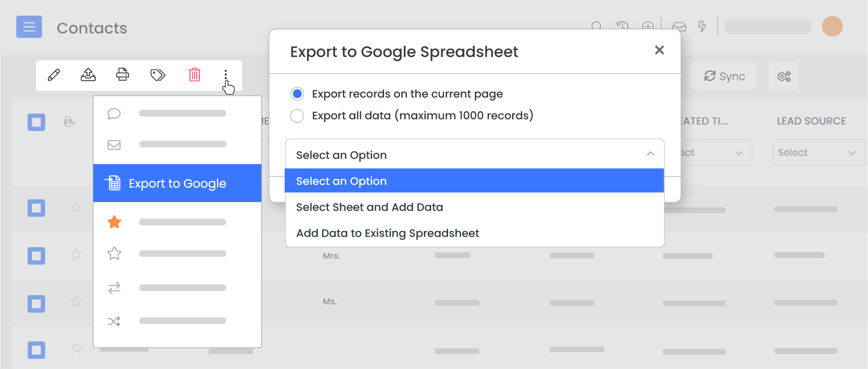Click the Delete (trash) icon
This screenshot has width=868, height=369.
click(x=194, y=75)
